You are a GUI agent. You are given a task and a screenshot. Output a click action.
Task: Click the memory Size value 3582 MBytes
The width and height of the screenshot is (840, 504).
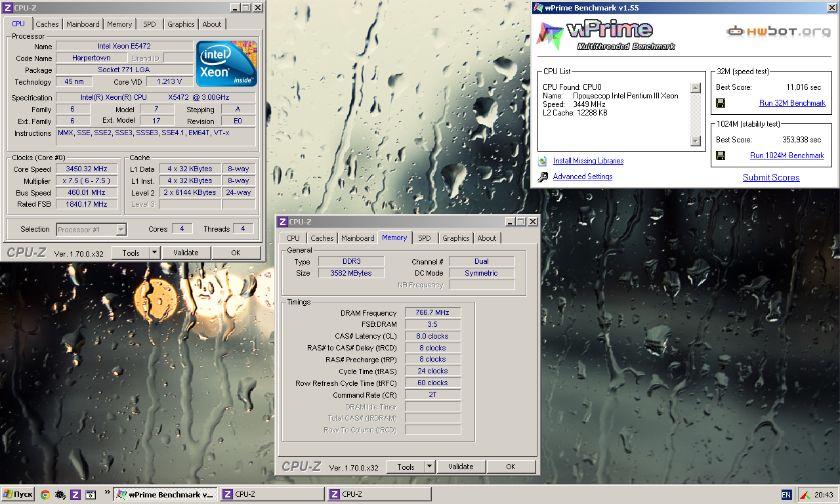point(351,273)
